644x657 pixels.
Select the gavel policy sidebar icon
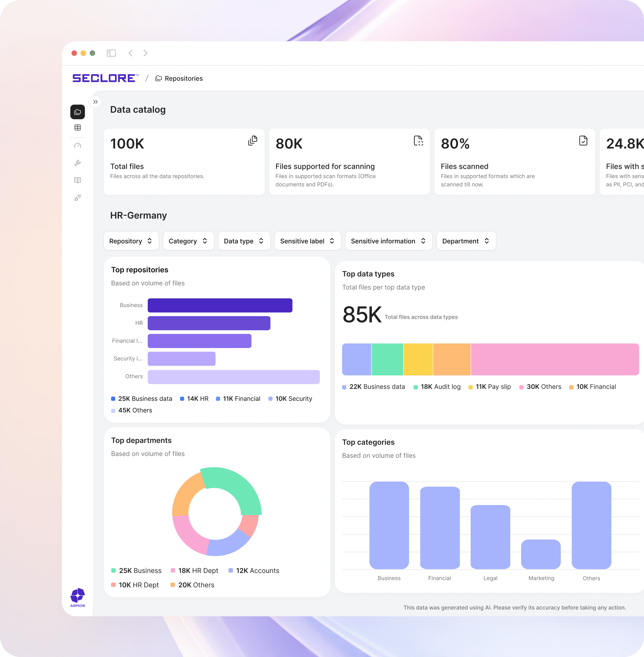pos(78,163)
